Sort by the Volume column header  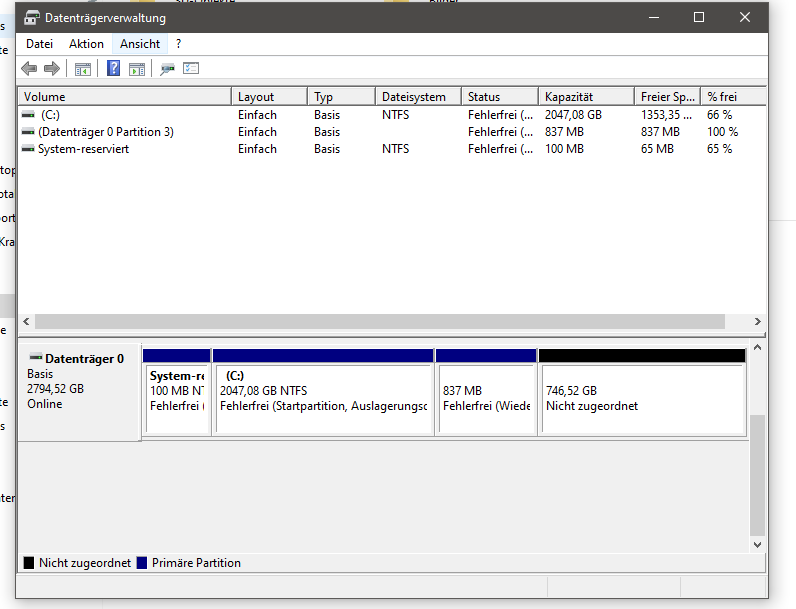[x=125, y=96]
